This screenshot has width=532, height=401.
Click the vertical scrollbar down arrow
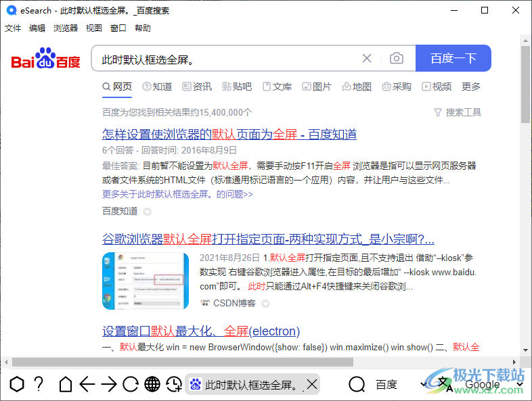(x=525, y=350)
